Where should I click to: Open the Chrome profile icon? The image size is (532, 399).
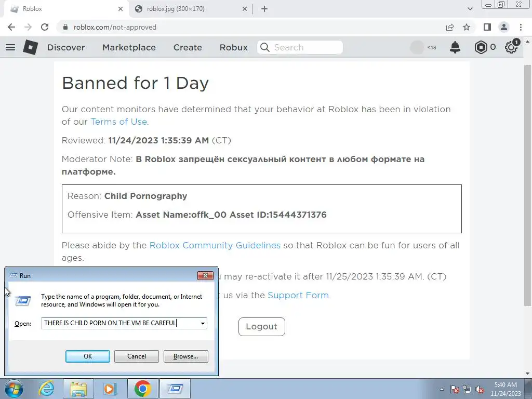(x=504, y=27)
